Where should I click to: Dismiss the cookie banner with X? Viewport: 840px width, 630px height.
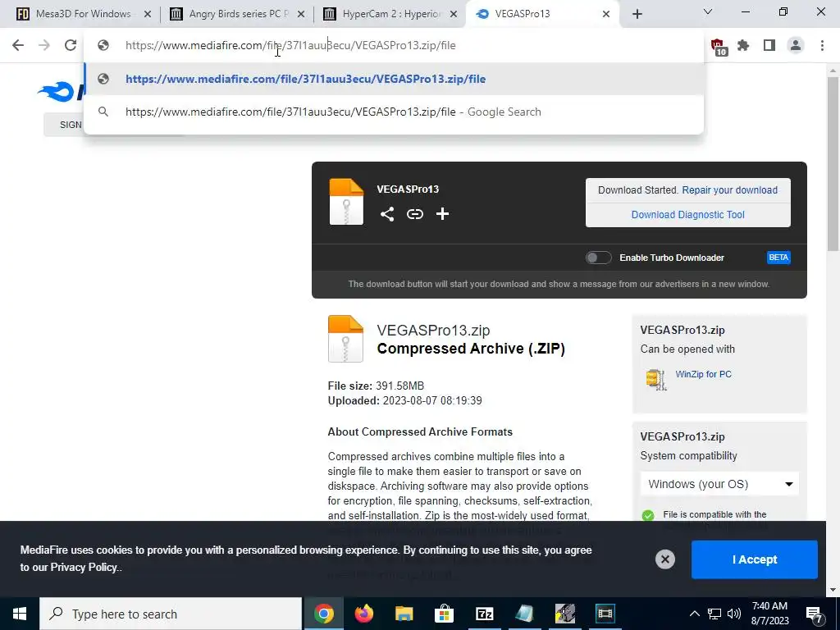664,559
